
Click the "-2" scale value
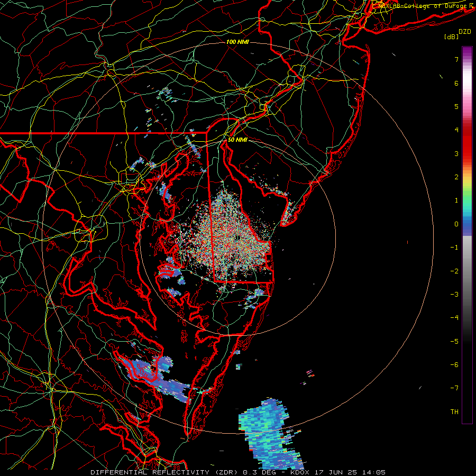(x=454, y=271)
